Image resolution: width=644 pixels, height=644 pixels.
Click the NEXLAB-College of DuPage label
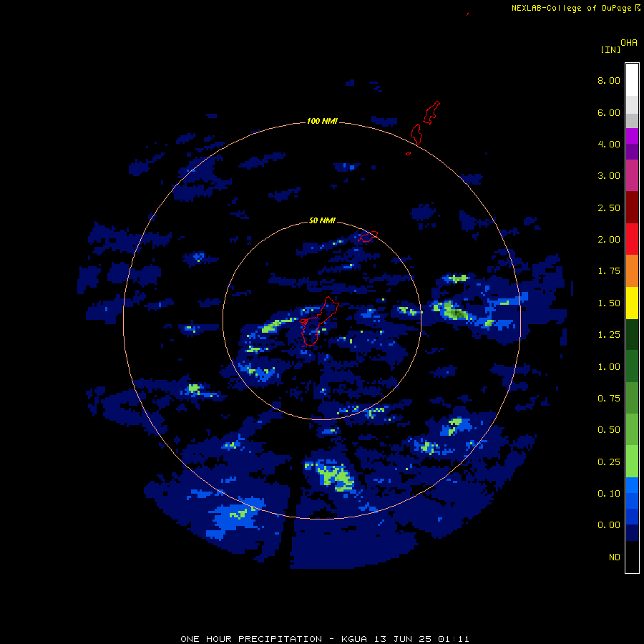pyautogui.click(x=571, y=8)
